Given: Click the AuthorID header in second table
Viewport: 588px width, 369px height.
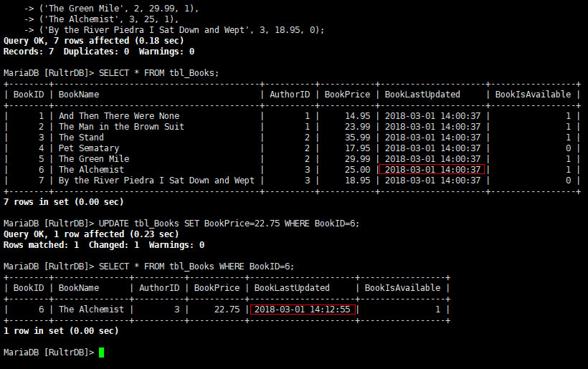Looking at the screenshot, I should pyautogui.click(x=159, y=288).
